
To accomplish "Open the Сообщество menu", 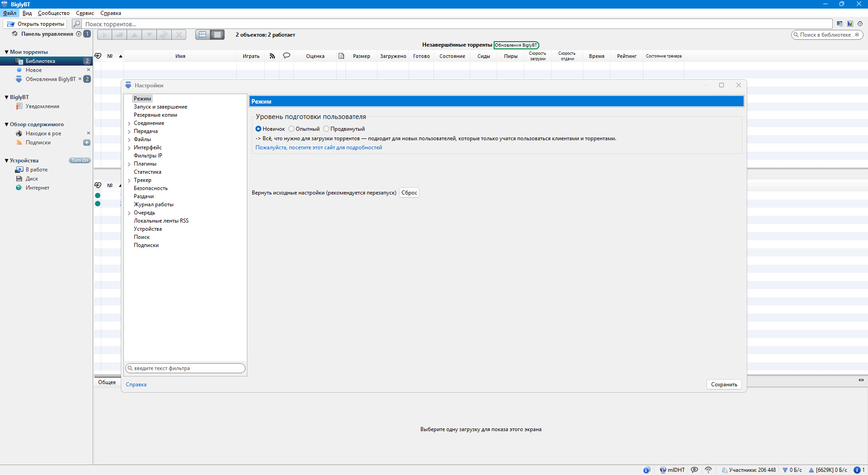I will (53, 13).
